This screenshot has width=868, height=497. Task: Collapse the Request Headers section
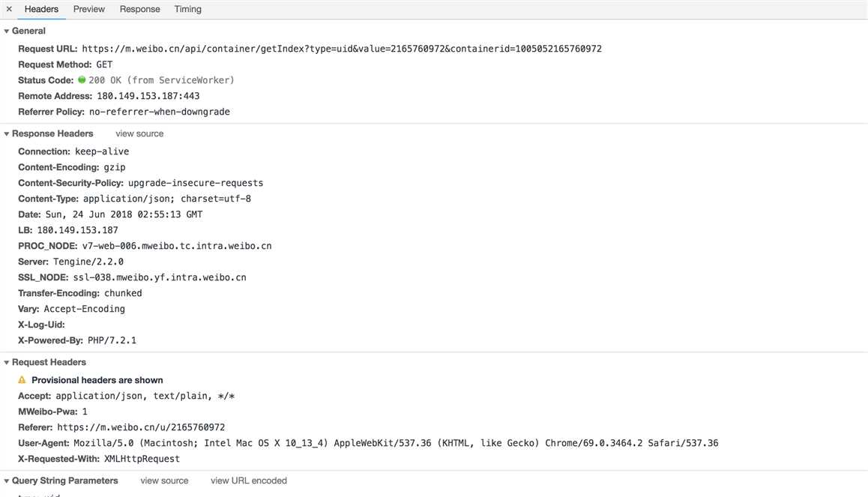(7, 363)
